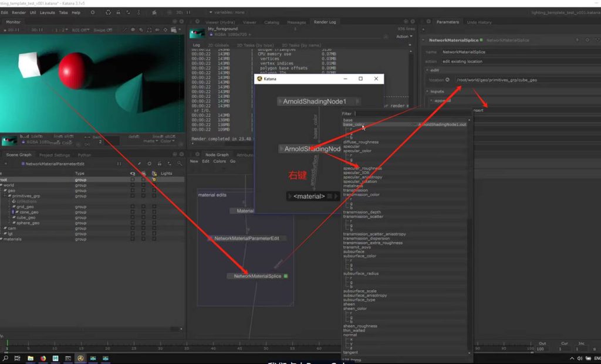Click the Chrome icon in the taskbar
The width and height of the screenshot is (601, 364).
pos(43,358)
